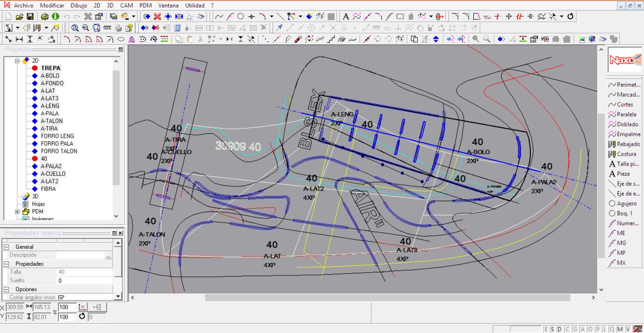
Task: Click the green information icon
Action: (55, 17)
